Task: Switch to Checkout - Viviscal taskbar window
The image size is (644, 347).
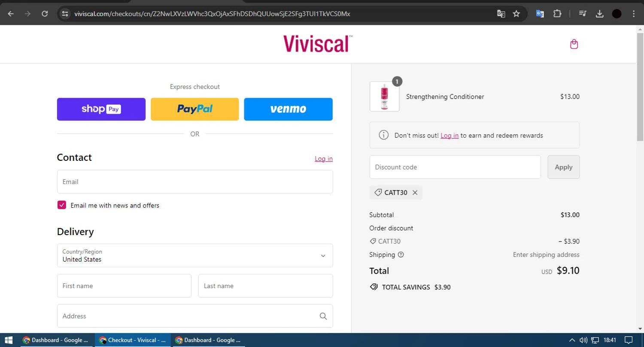Action: pyautogui.click(x=132, y=340)
